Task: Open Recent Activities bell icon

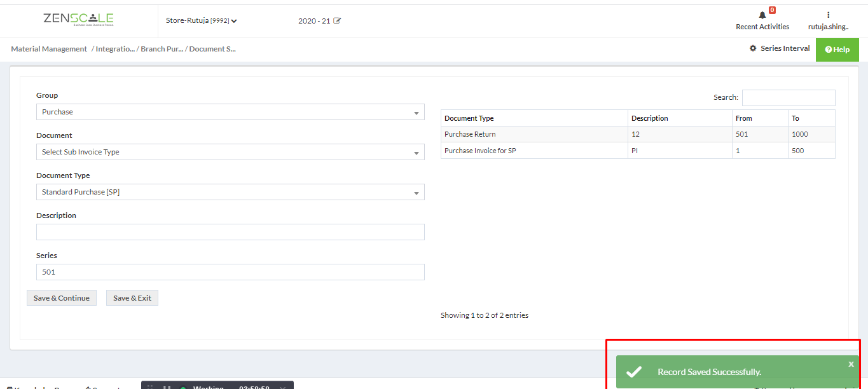Action: (x=762, y=15)
